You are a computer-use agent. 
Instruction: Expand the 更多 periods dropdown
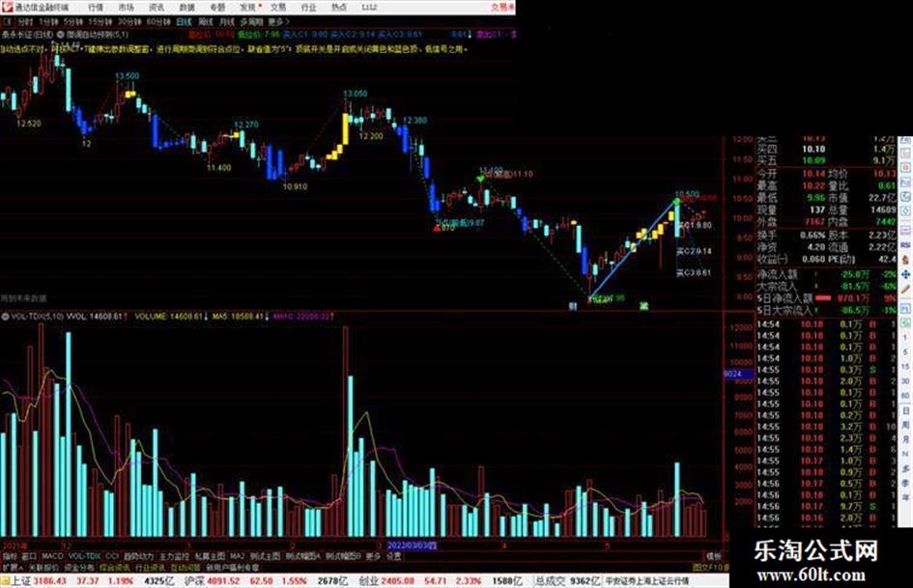pos(277,22)
